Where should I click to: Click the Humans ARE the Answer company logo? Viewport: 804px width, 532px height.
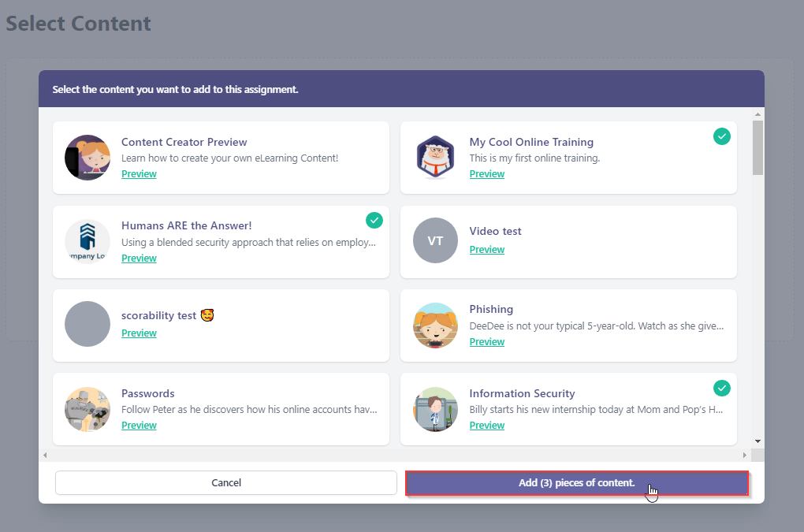click(x=87, y=241)
